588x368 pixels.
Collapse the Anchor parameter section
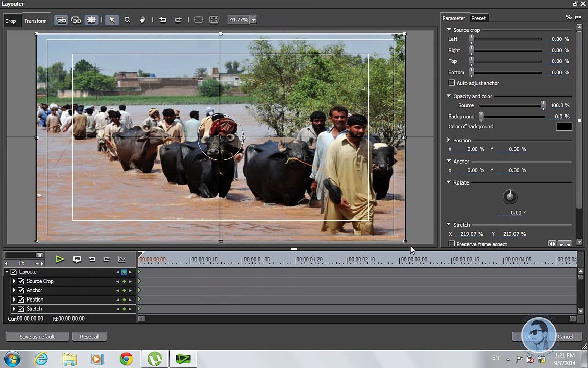pyautogui.click(x=449, y=160)
